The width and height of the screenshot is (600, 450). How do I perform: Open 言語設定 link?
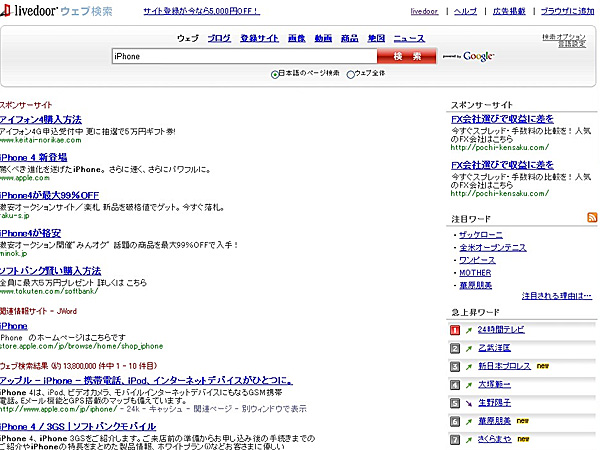tap(572, 44)
